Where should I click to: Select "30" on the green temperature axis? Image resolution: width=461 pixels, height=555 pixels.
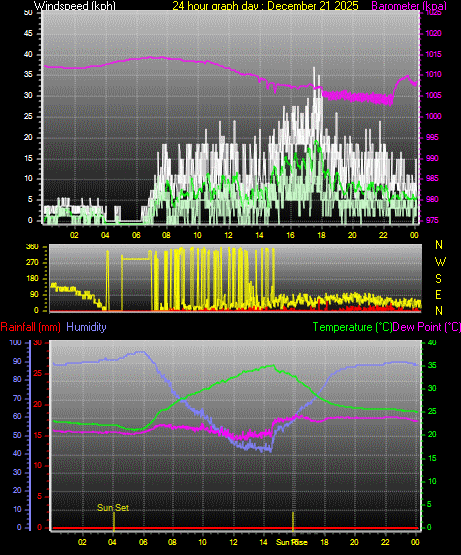(x=432, y=388)
